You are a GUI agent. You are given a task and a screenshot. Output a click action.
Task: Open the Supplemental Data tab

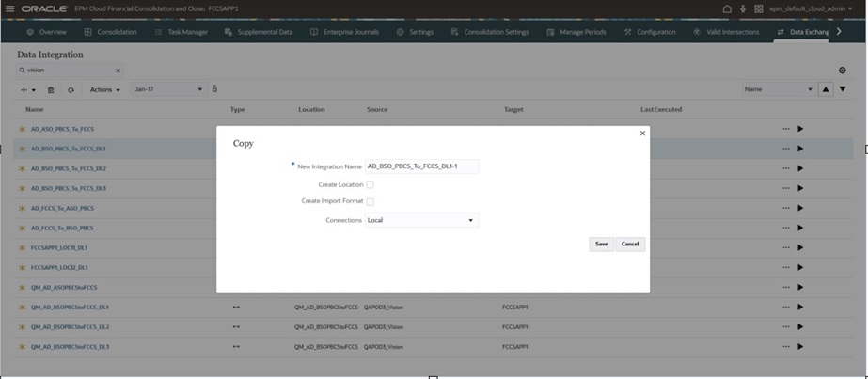coord(259,32)
